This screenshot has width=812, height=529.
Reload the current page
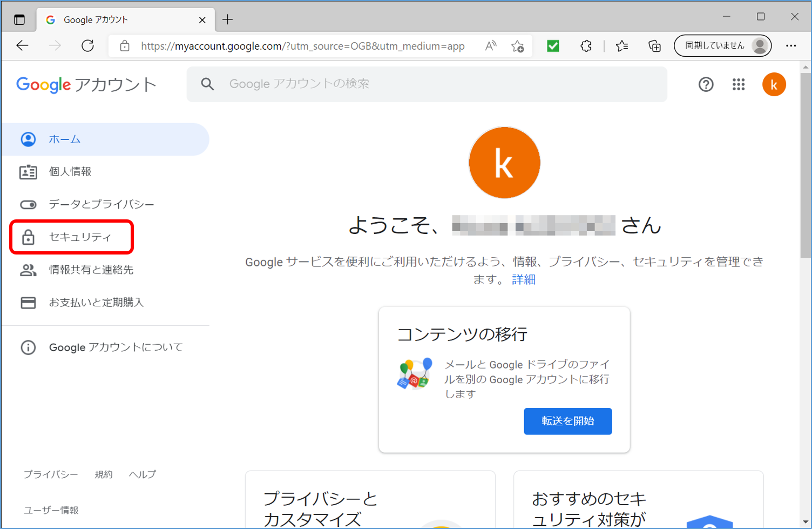tap(87, 46)
